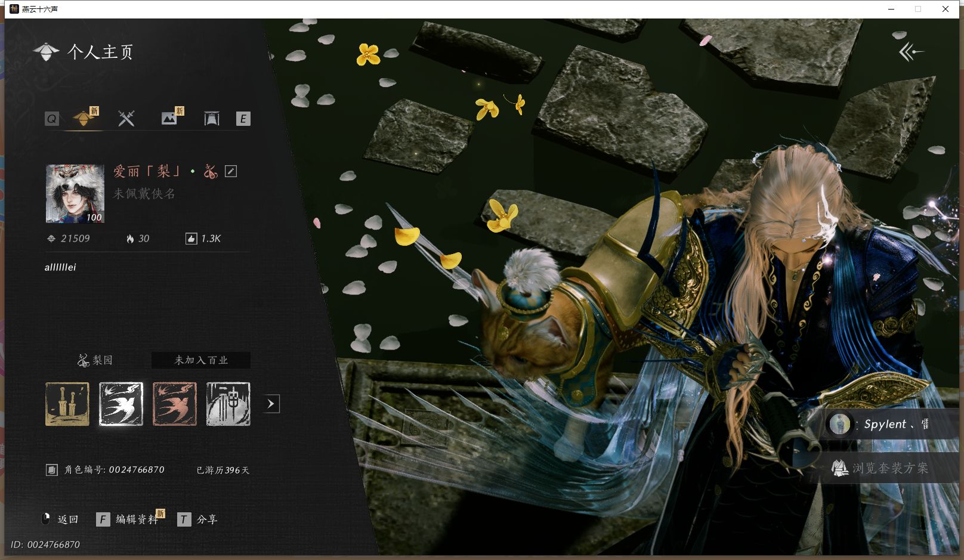The height and width of the screenshot is (560, 964).
Task: Click the back arrow in the top-right corner
Action: point(912,52)
